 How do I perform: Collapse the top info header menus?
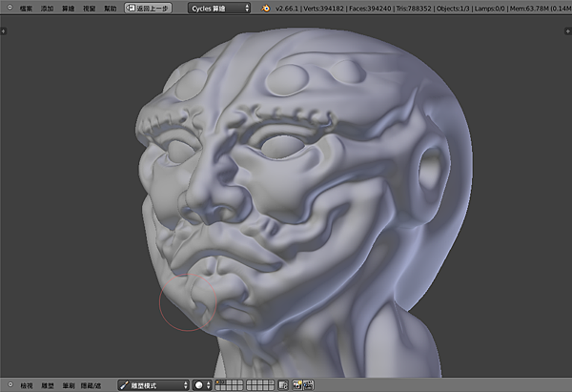[x=10, y=7]
